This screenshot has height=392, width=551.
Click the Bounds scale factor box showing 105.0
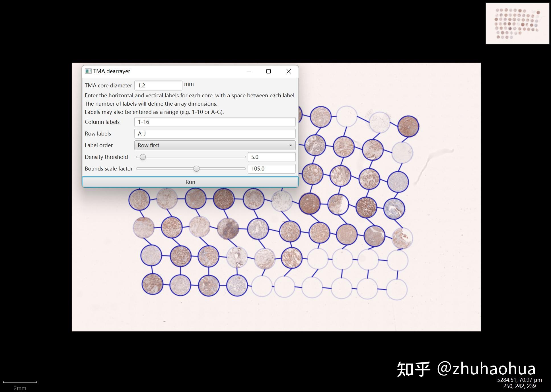[272, 169]
